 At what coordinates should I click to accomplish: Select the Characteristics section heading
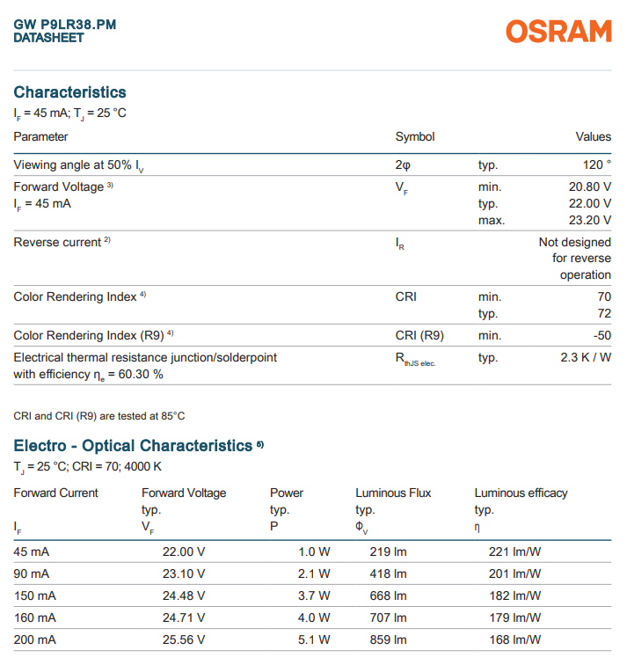click(x=70, y=92)
